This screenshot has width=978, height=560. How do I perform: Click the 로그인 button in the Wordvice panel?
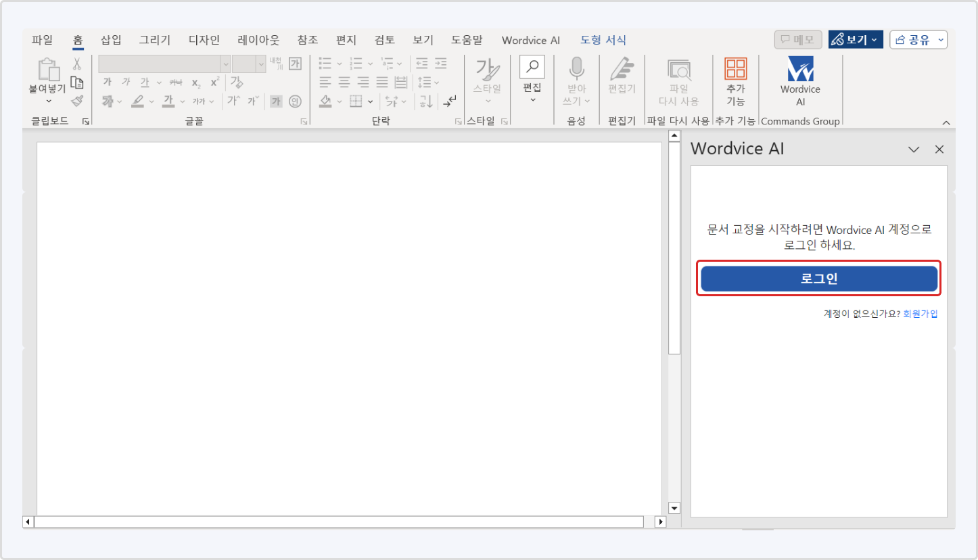(818, 278)
